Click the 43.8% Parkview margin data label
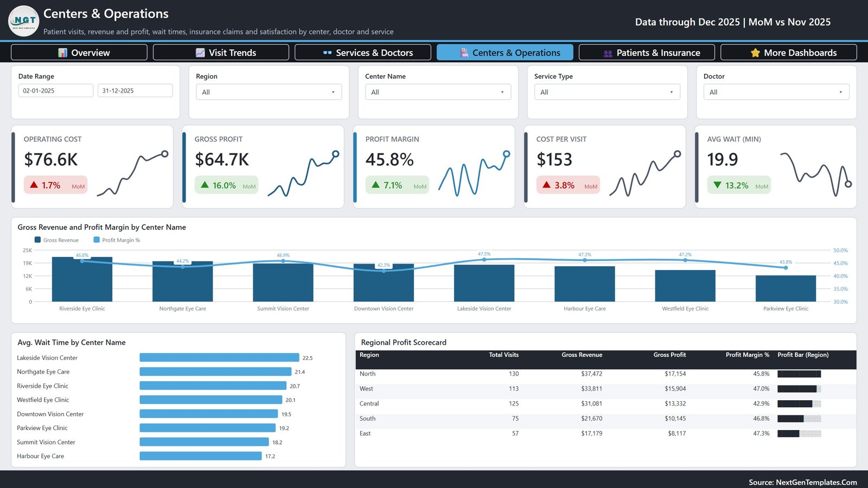The image size is (868, 488). pyautogui.click(x=786, y=262)
